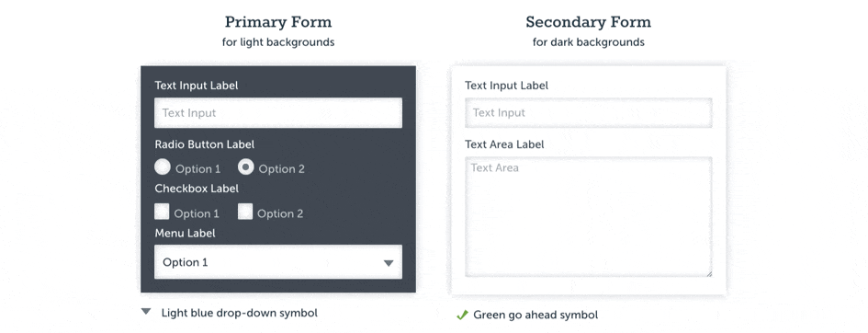This screenshot has height=333, width=868.
Task: Click the Checkbox Label text
Action: tap(197, 189)
